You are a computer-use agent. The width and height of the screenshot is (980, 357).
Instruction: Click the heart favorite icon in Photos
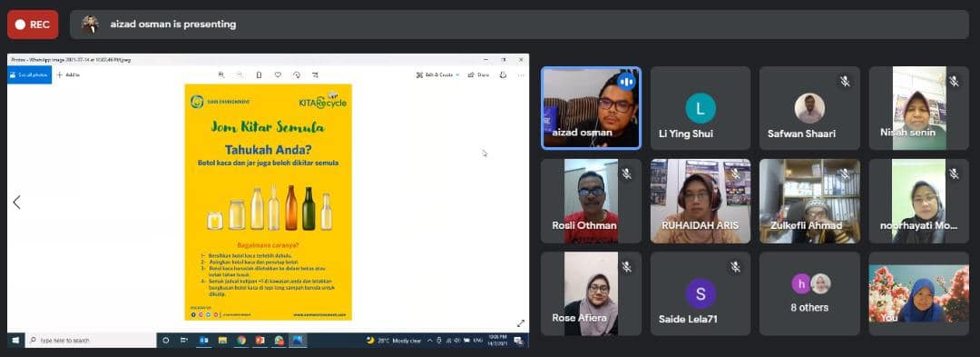(278, 75)
